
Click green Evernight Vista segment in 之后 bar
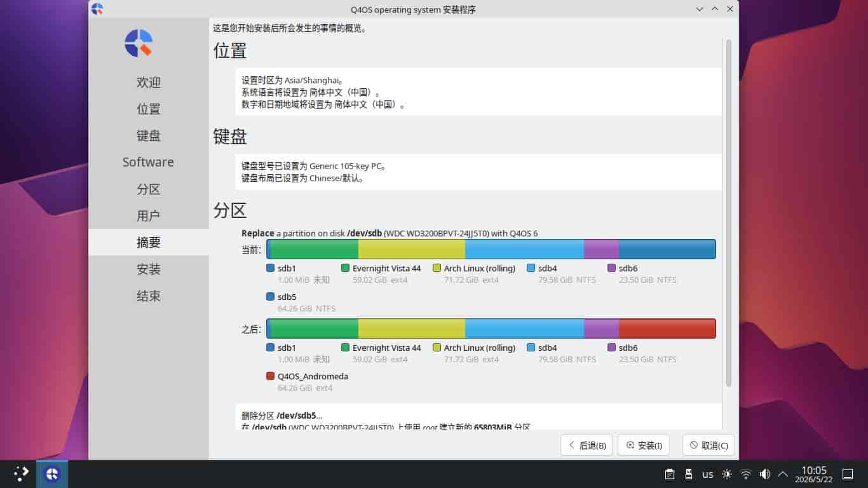pyautogui.click(x=315, y=329)
